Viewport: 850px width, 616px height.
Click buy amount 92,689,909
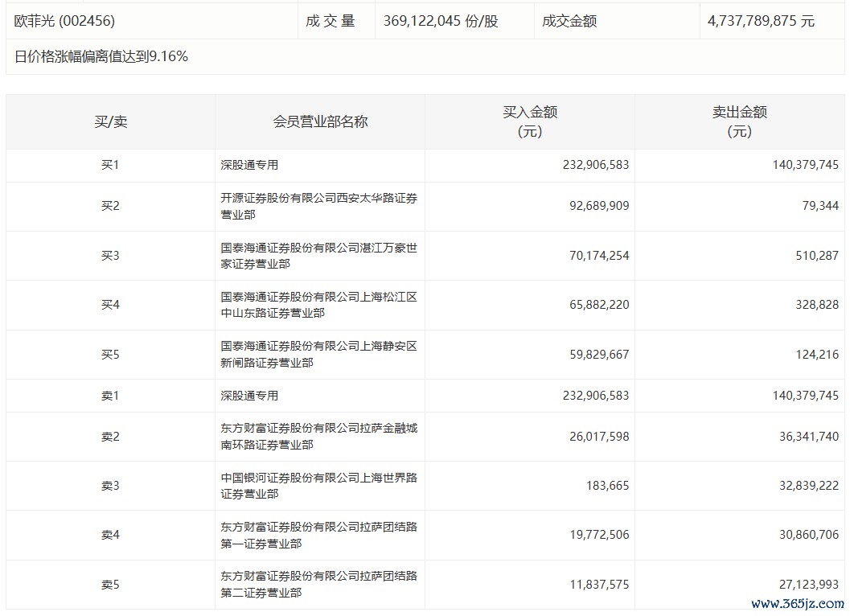(x=599, y=206)
